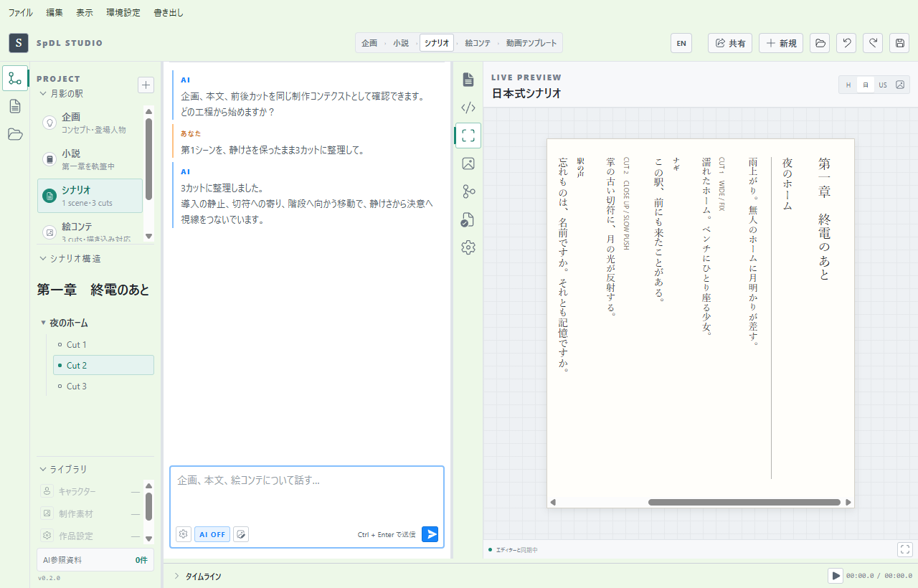The width and height of the screenshot is (918, 588).
Task: Switch preview to image mode
Action: 900,85
